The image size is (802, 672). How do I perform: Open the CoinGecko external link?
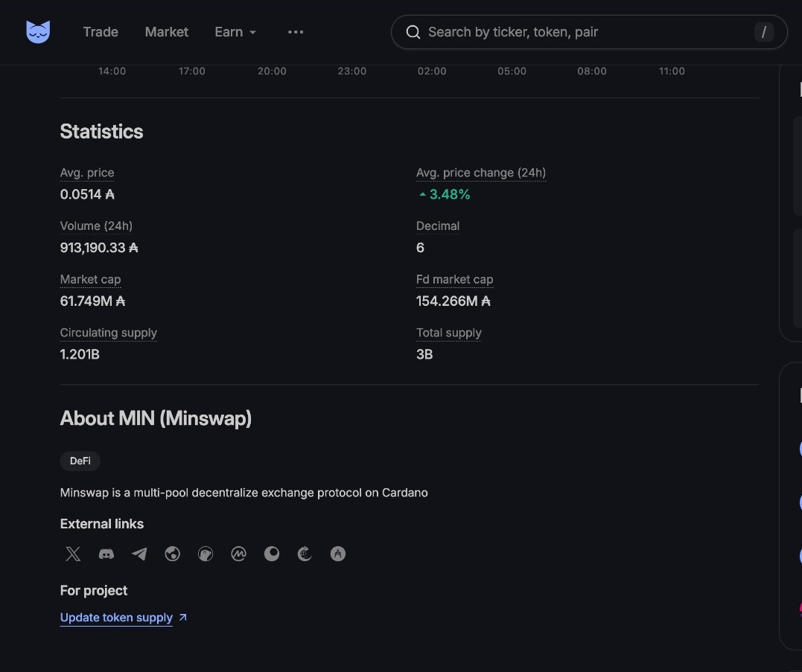[206, 554]
